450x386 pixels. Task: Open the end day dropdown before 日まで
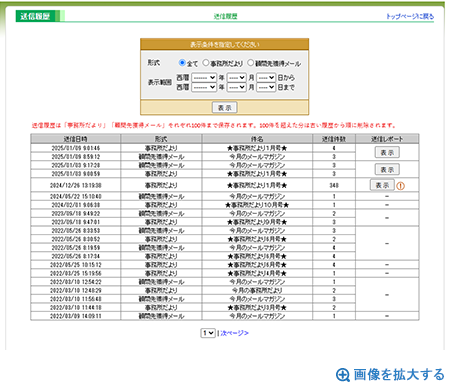266,87
